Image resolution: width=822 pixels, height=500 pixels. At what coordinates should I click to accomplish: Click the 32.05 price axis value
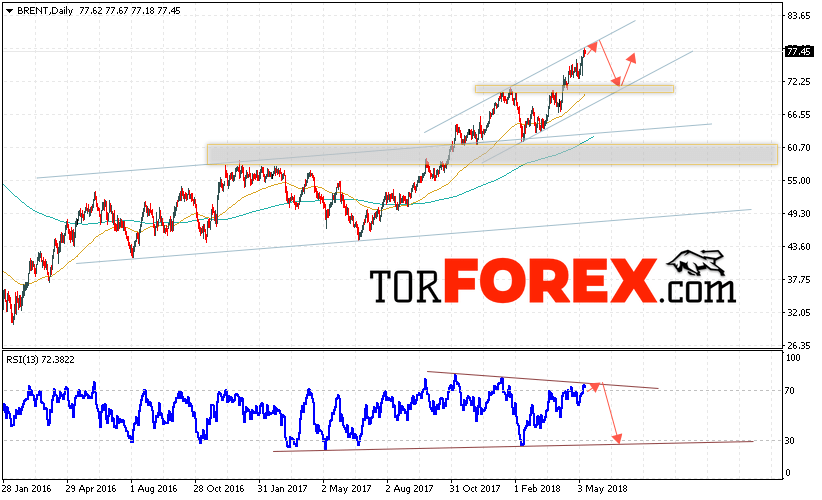(x=799, y=313)
